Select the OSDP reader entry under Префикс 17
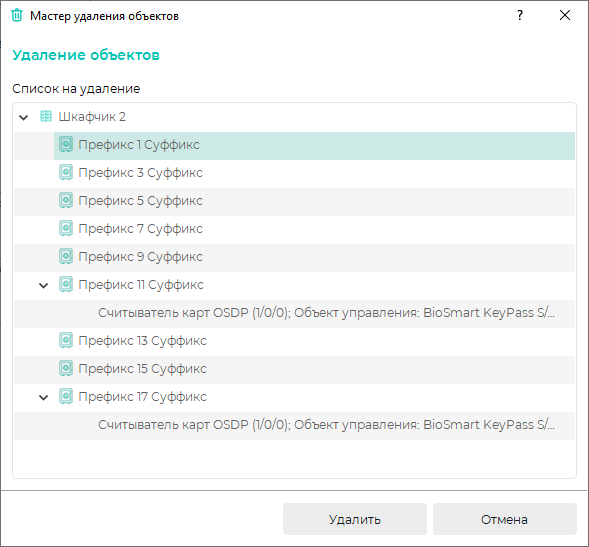The width and height of the screenshot is (589, 547). click(294, 425)
